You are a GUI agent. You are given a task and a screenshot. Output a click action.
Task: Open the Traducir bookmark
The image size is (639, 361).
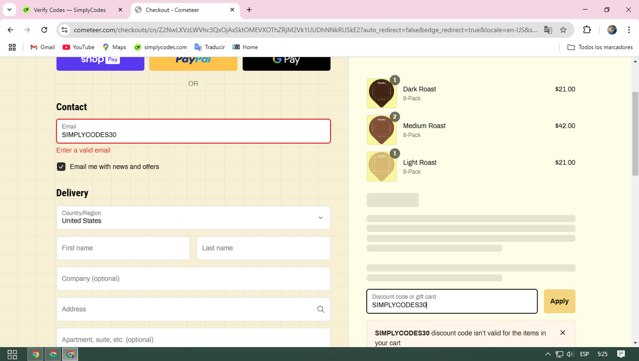[210, 47]
